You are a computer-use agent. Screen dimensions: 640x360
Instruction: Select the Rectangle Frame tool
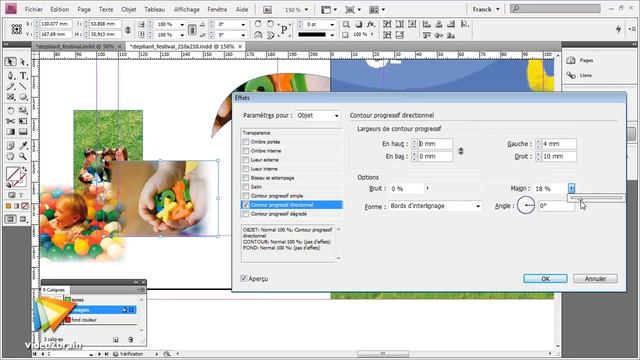[10, 97]
